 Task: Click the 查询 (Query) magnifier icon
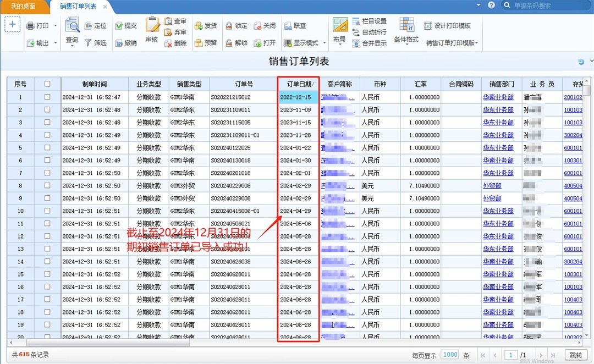coord(72,25)
